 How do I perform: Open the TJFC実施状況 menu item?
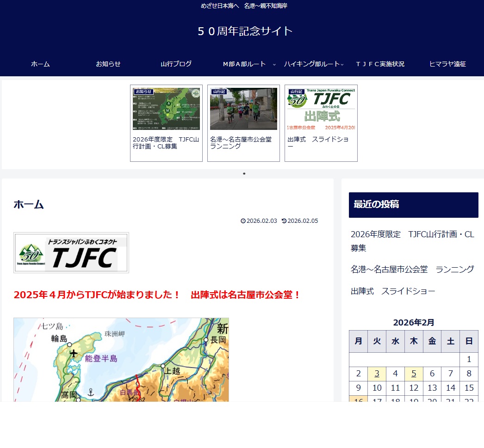click(380, 64)
